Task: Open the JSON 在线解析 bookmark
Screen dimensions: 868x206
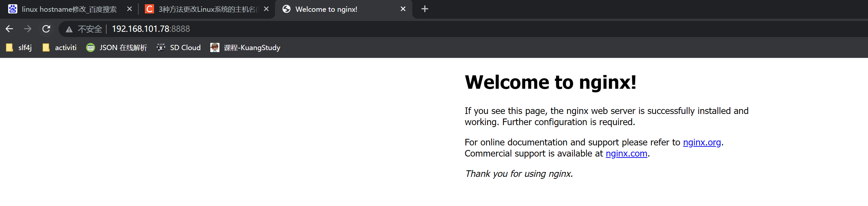Action: (x=116, y=47)
